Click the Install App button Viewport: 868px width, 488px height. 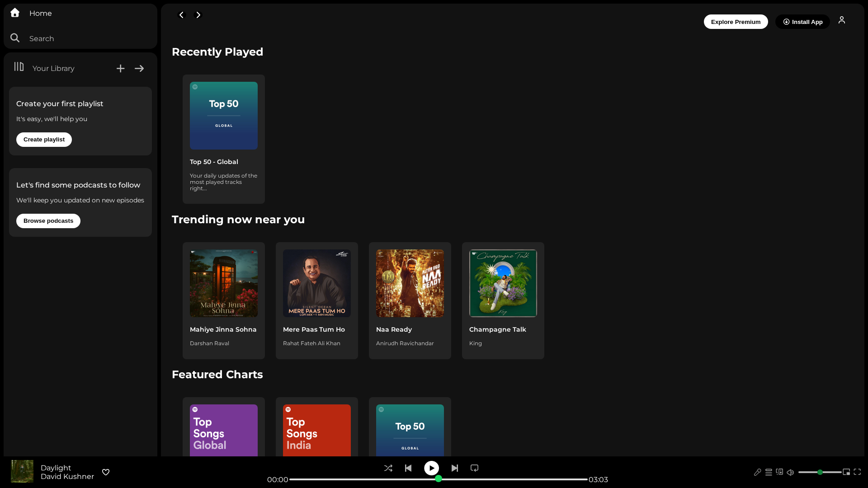802,22
